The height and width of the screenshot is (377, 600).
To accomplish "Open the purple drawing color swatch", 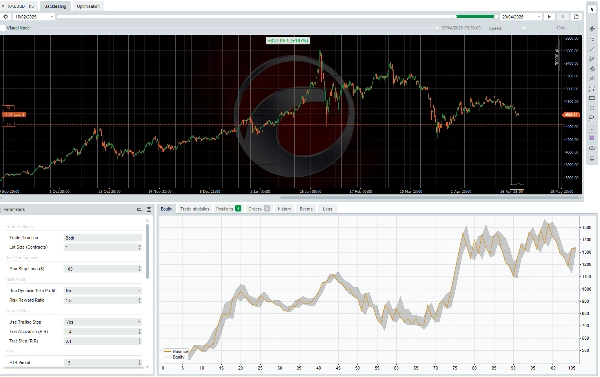I will pyautogui.click(x=592, y=138).
